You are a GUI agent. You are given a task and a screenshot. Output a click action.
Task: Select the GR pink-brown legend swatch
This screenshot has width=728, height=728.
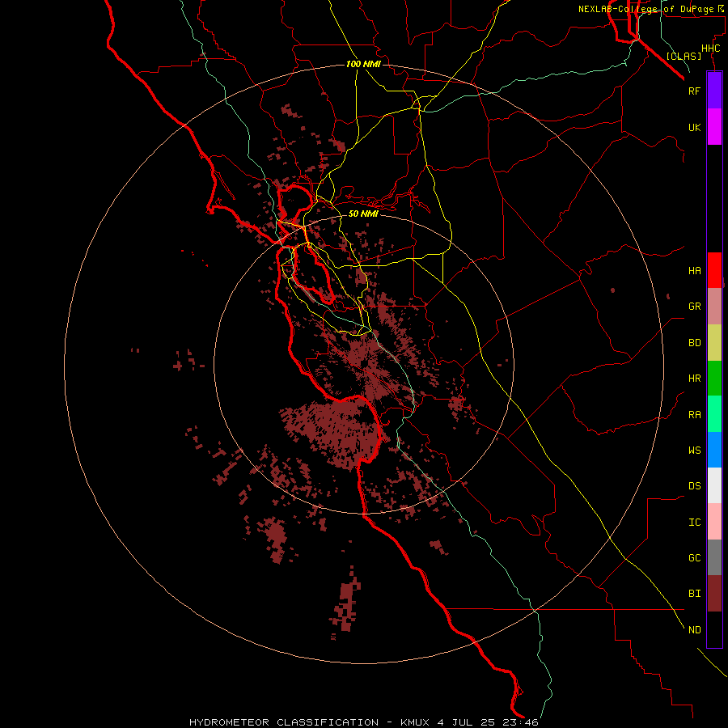(x=714, y=307)
